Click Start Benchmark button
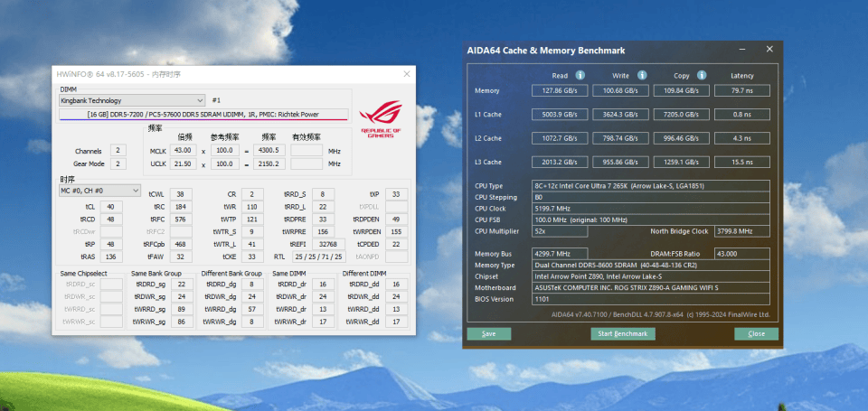This screenshot has width=868, height=411. (x=623, y=333)
